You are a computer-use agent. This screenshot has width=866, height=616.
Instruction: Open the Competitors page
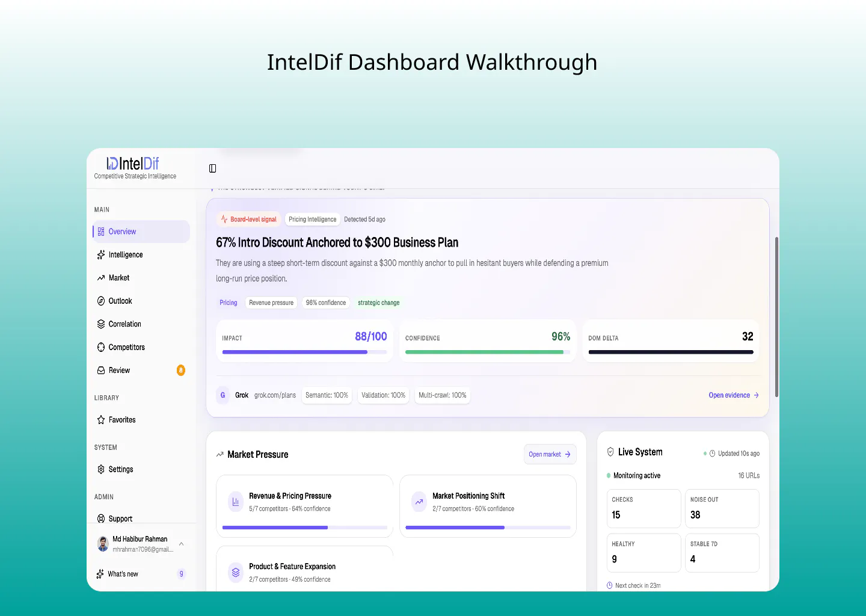141,347
